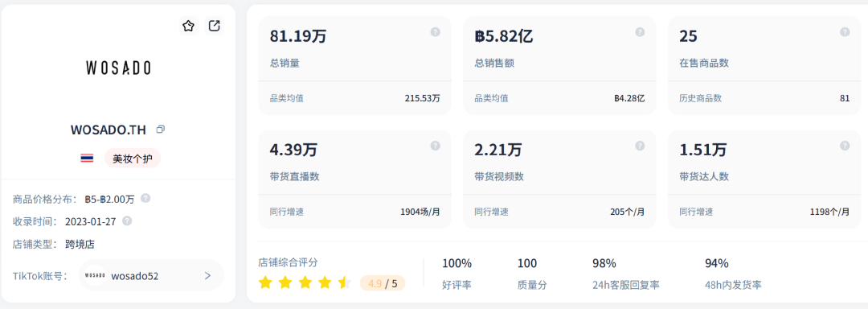
Task: Click the ฿4.28亿 category average value
Action: point(629,98)
